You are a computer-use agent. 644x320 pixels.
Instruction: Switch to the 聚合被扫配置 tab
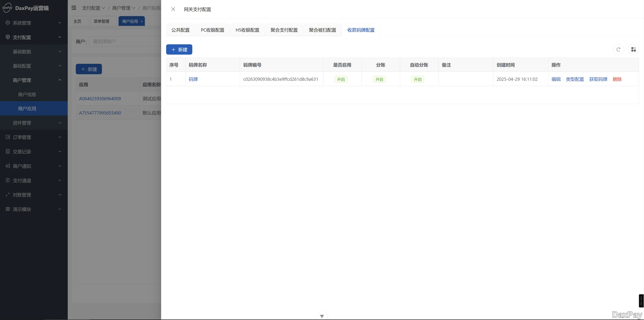pyautogui.click(x=322, y=30)
